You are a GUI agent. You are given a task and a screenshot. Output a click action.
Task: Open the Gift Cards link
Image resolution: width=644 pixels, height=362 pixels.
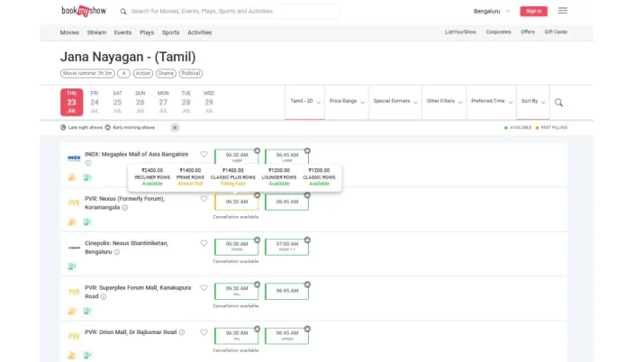[x=556, y=32]
